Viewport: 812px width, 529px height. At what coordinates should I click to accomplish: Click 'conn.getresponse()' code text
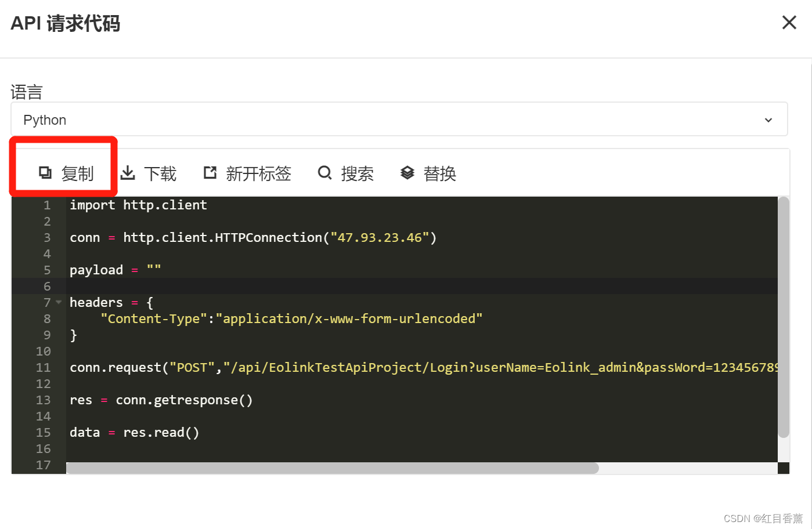(184, 400)
